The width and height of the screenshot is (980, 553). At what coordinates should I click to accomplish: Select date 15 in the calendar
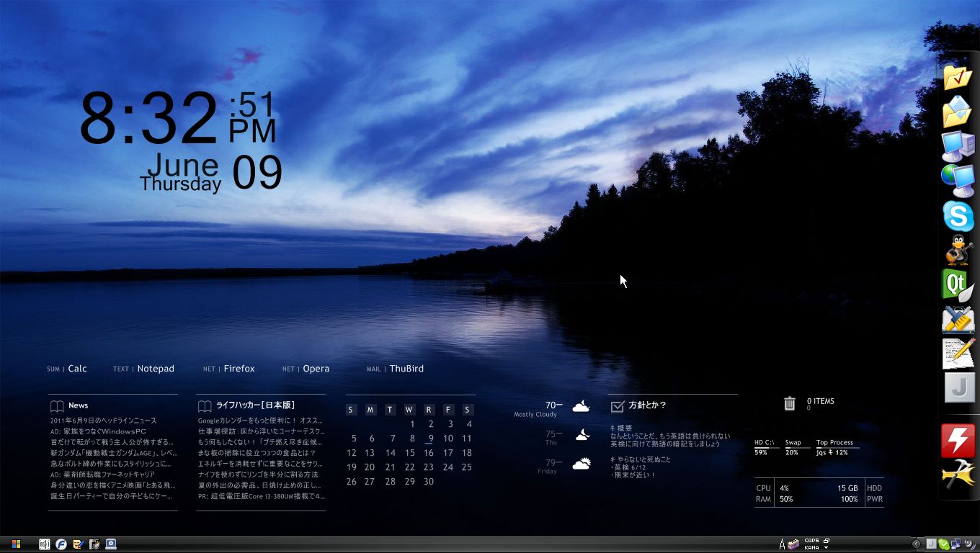pos(409,453)
